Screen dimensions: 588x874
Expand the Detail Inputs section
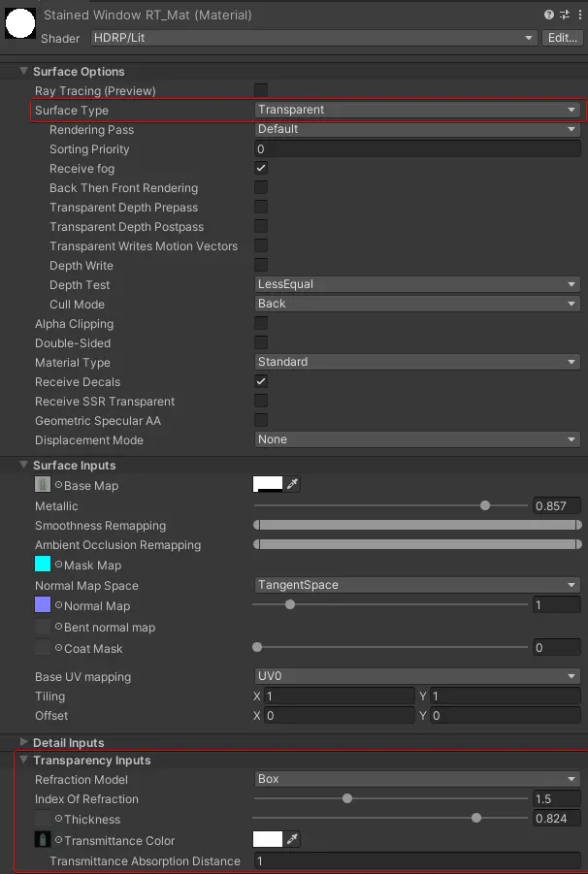tap(22, 742)
